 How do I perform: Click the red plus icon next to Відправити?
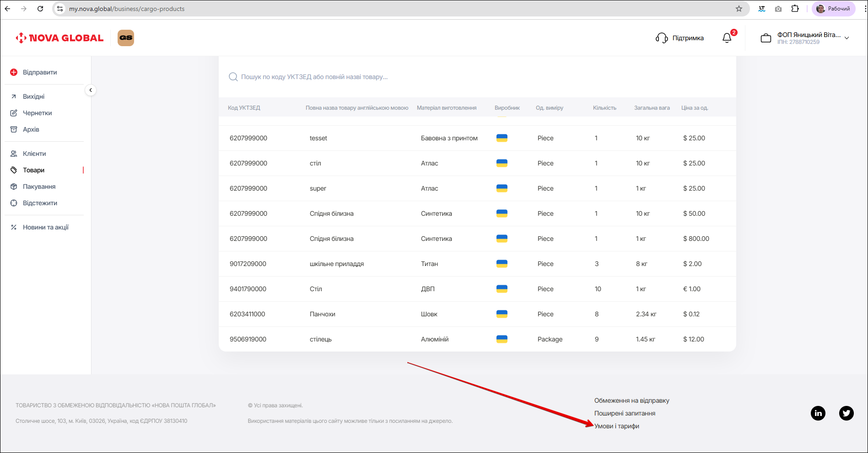[x=14, y=72]
